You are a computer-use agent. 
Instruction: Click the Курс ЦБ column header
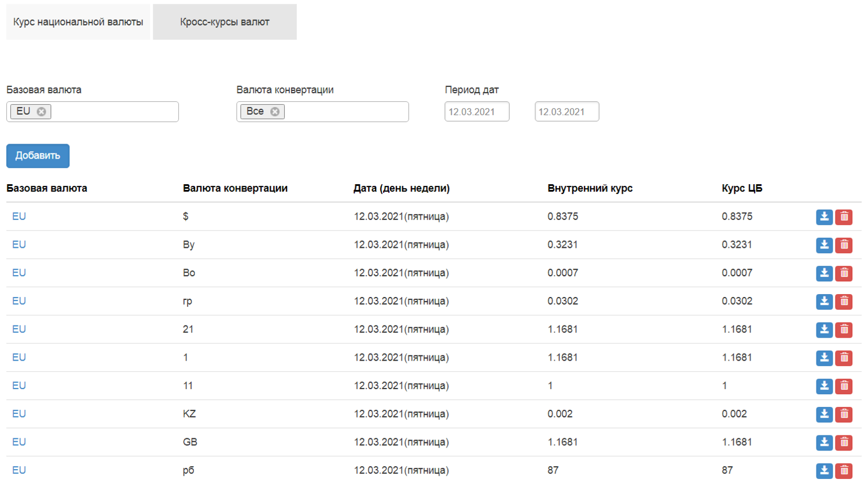(742, 188)
